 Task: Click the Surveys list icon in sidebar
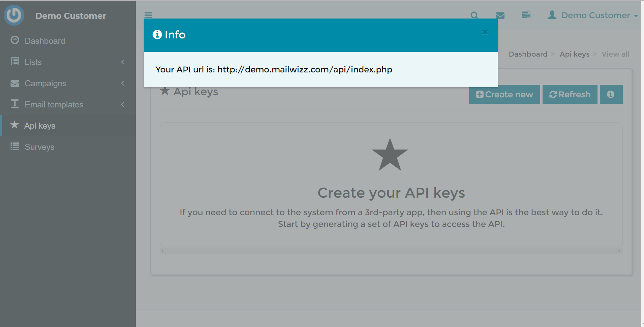coord(15,146)
